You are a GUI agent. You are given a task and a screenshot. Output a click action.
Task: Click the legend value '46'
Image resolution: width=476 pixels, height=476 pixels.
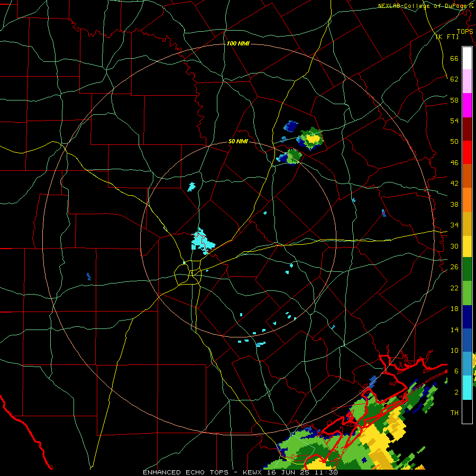(x=454, y=163)
